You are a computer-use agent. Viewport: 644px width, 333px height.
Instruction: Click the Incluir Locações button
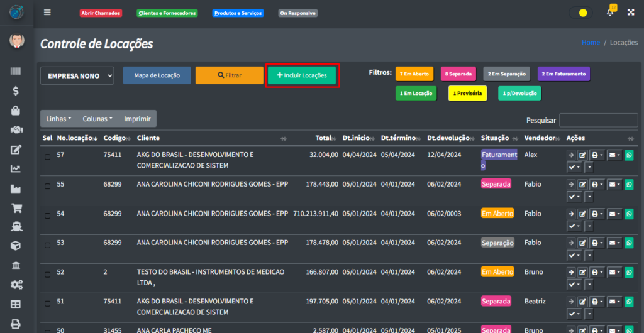302,75
